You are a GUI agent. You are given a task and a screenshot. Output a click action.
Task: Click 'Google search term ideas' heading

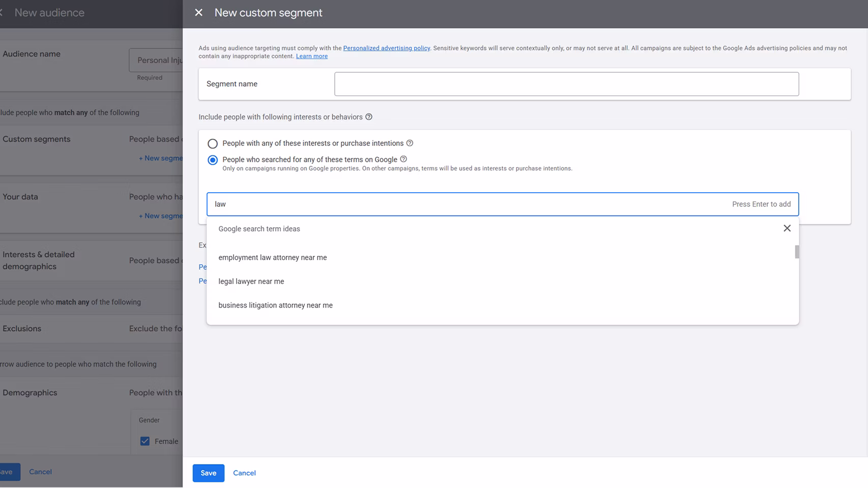click(x=259, y=229)
